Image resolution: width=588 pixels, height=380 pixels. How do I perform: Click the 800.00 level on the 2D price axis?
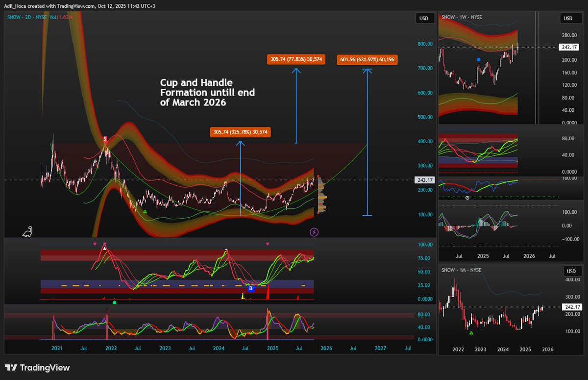[x=425, y=44]
